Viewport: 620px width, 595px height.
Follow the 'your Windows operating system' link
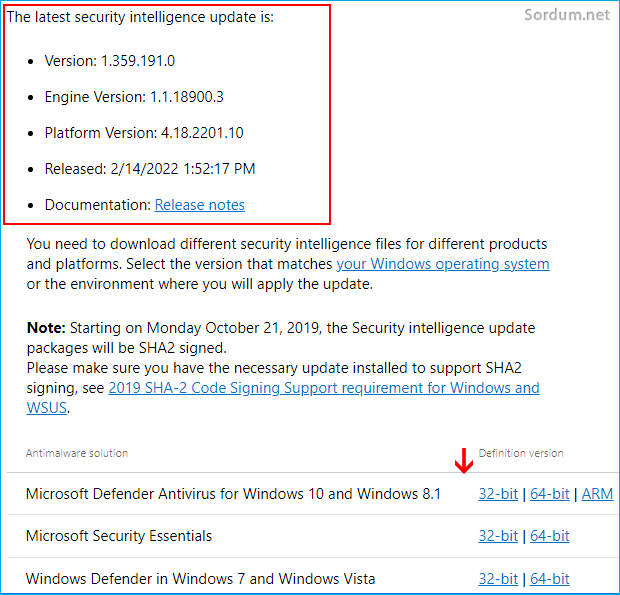pos(442,264)
